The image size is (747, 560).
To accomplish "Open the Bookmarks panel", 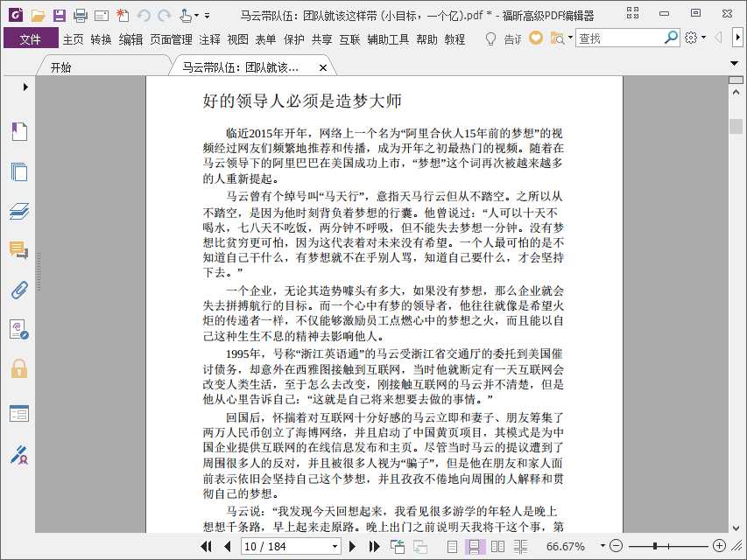I will pos(19,131).
